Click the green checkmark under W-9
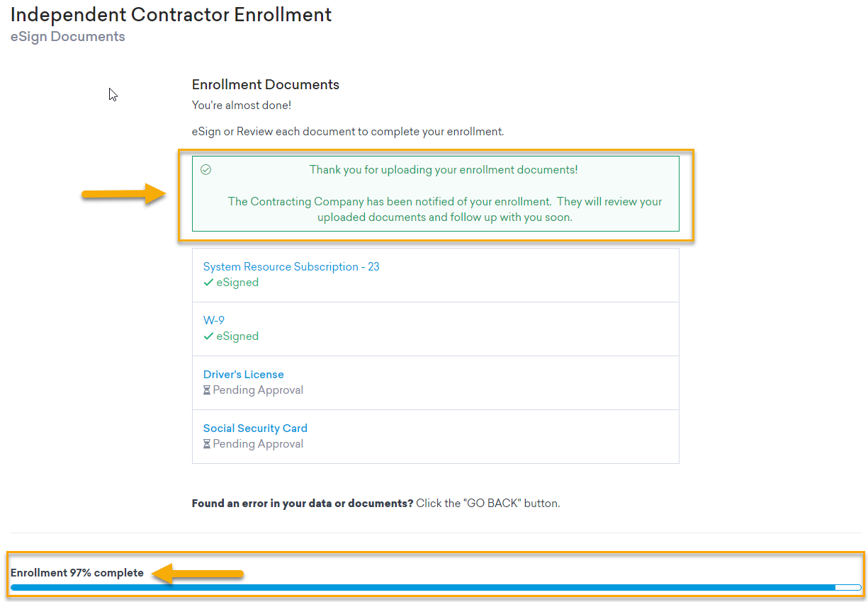This screenshot has width=868, height=602. tap(208, 336)
